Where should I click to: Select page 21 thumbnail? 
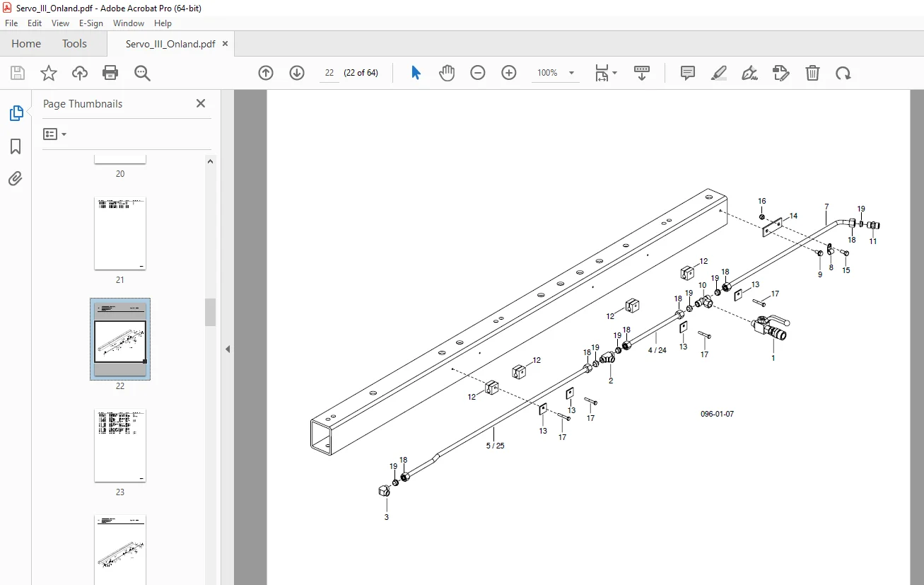pos(120,233)
